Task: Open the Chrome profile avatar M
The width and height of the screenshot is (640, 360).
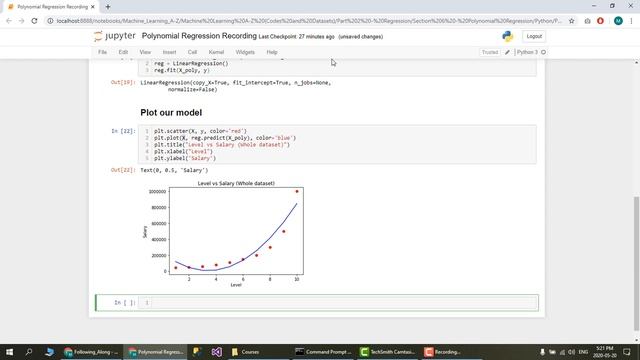Action: (x=618, y=21)
